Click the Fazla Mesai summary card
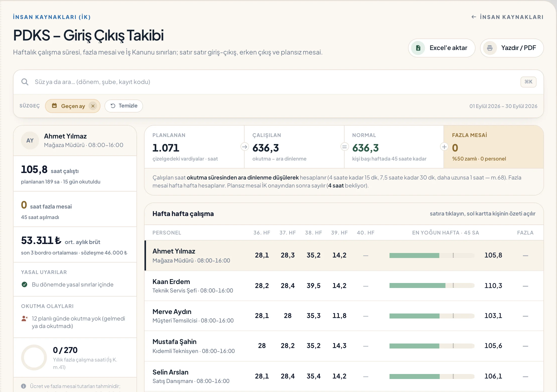This screenshot has width=557, height=392. click(x=493, y=147)
